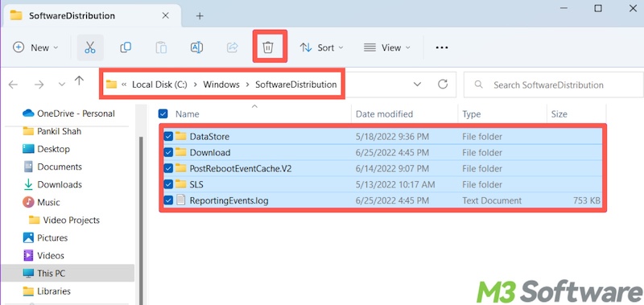Image resolution: width=644 pixels, height=305 pixels.
Task: Open the recent locations dropdown arrow
Action: tap(62, 84)
